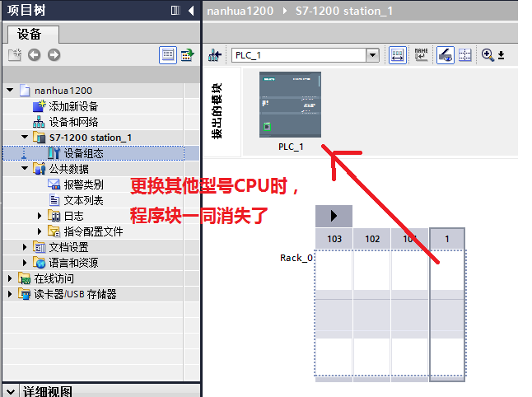Open the network view icon beside PLC_1 dropdown
This screenshot has width=532, height=397.
(215, 54)
